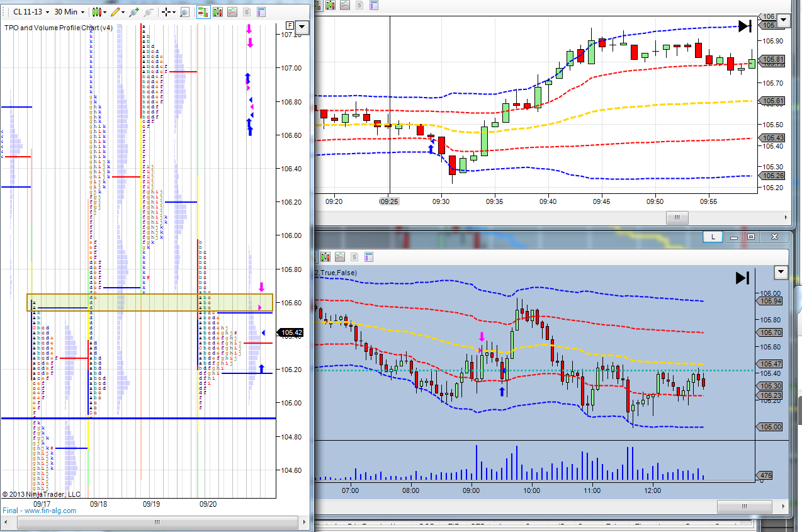Click horizontal scrollbar thumb of upper chart
Viewport: 802px width, 532px height.
pyautogui.click(x=677, y=218)
